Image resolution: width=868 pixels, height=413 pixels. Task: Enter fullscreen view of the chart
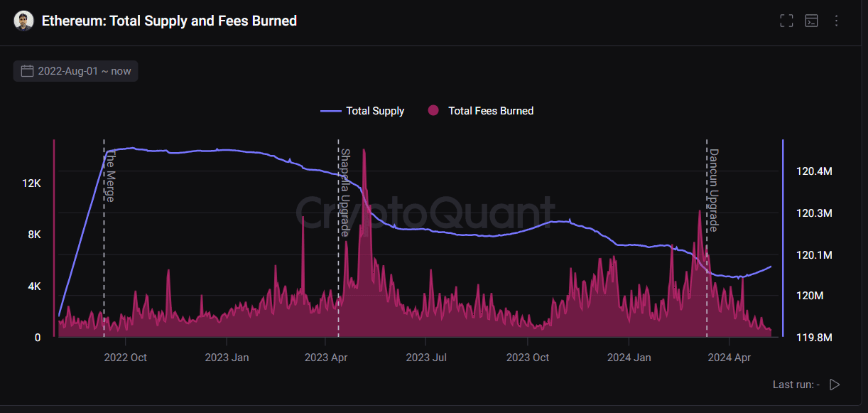[786, 21]
